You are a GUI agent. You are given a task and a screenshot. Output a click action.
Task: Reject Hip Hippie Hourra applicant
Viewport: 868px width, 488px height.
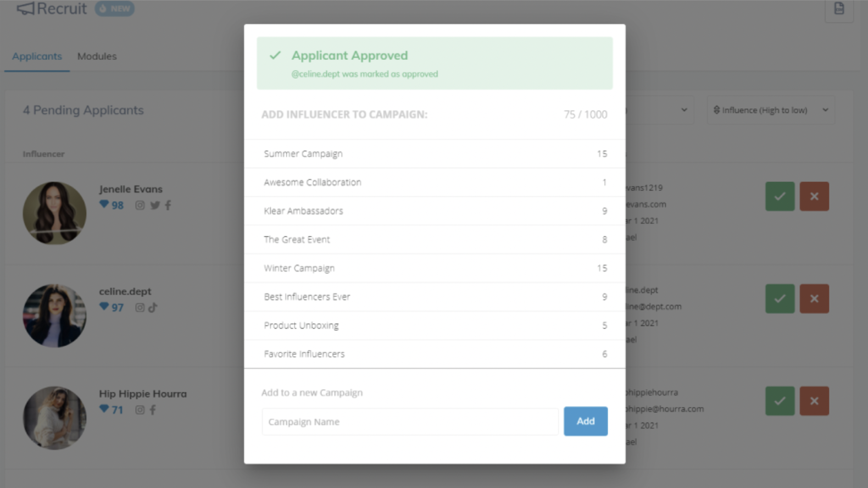(814, 401)
